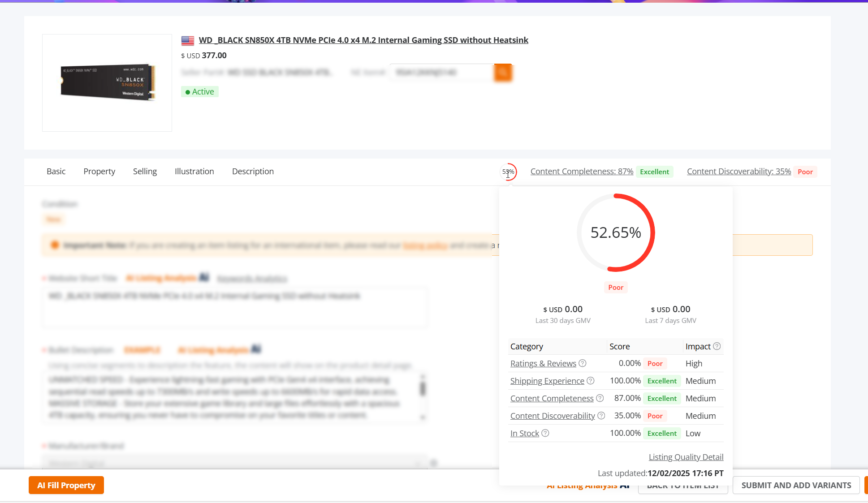Click the SSD product thumbnail image

tap(107, 82)
